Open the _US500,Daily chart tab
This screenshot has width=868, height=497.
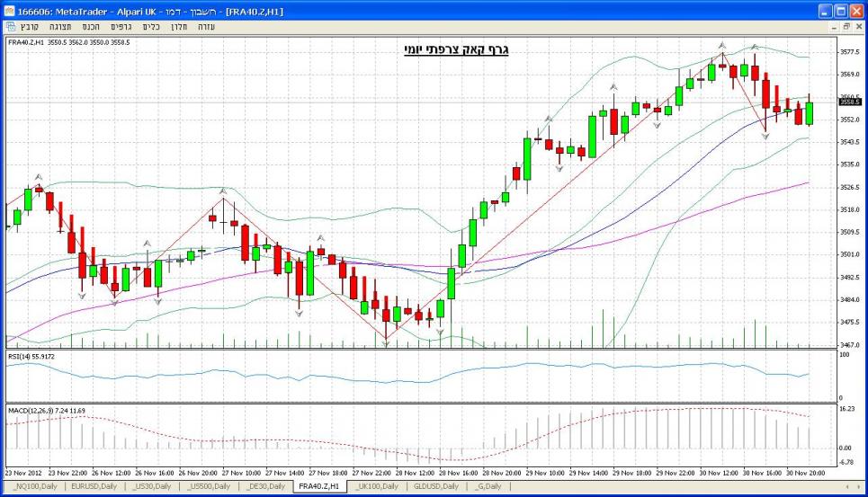click(x=209, y=486)
